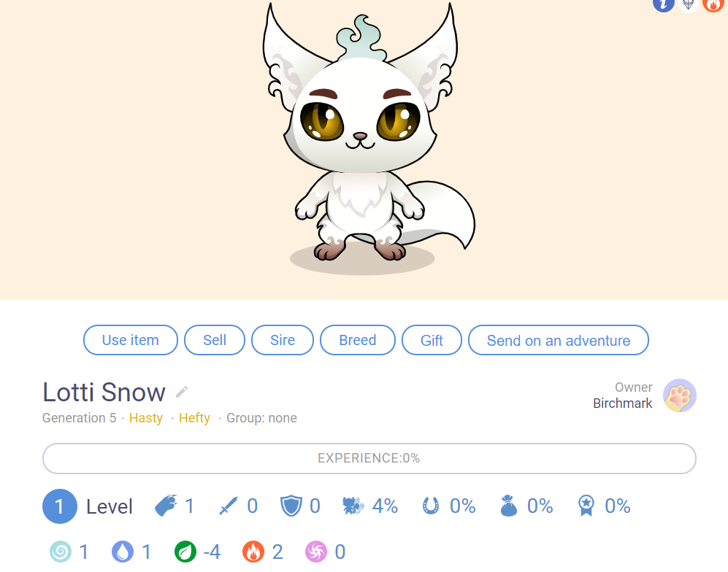This screenshot has width=728, height=572.
Task: Click the Breed button
Action: tap(358, 340)
